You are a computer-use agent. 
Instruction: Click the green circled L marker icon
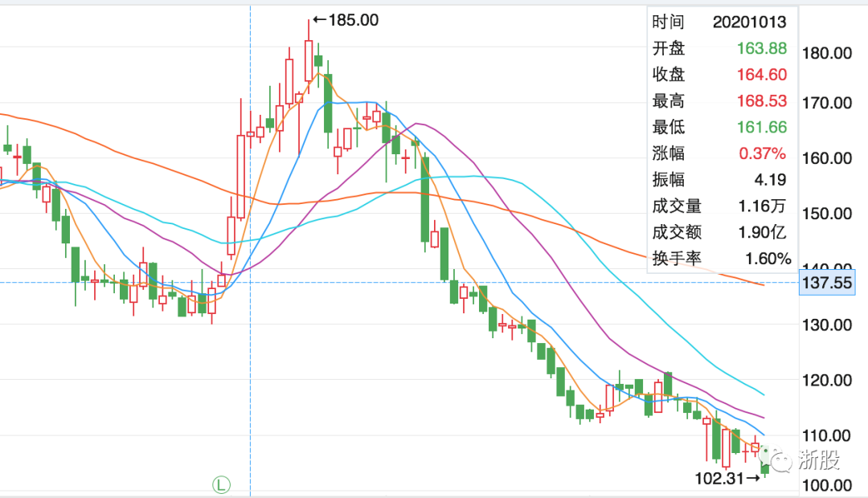[x=222, y=485]
